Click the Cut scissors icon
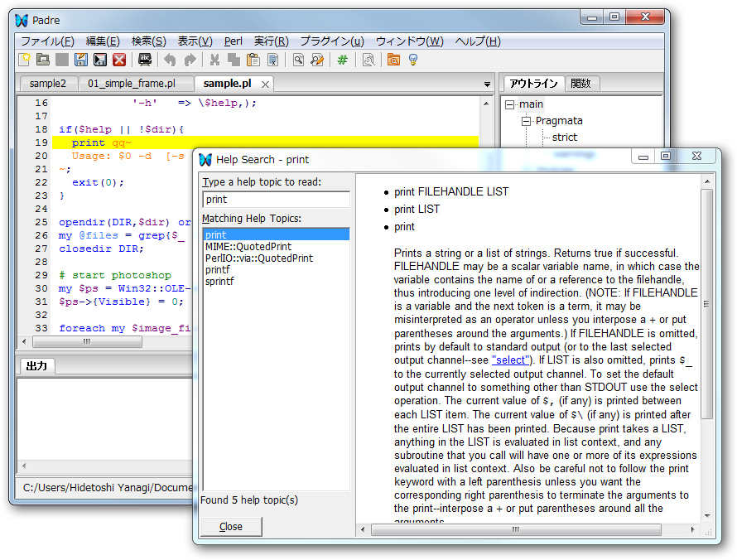 click(214, 60)
